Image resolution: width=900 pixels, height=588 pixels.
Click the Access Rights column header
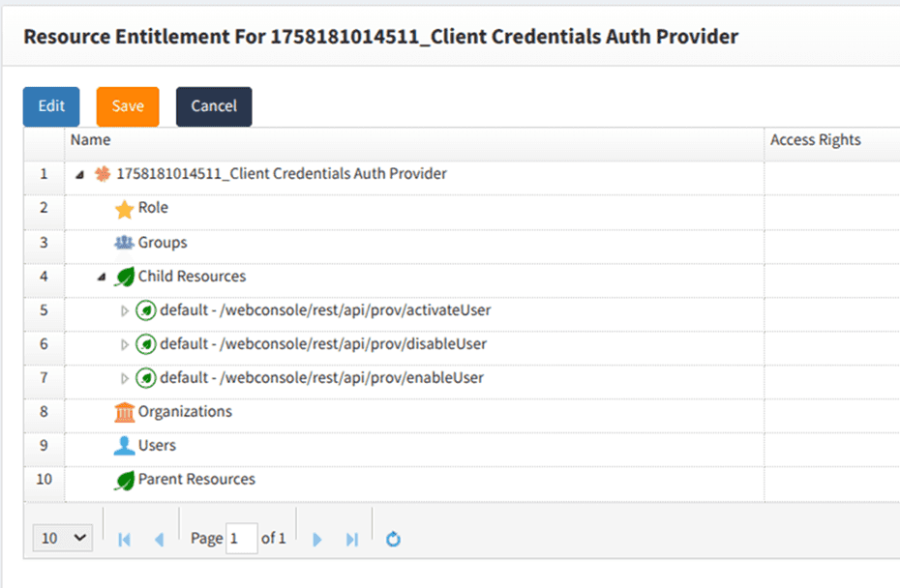click(815, 140)
